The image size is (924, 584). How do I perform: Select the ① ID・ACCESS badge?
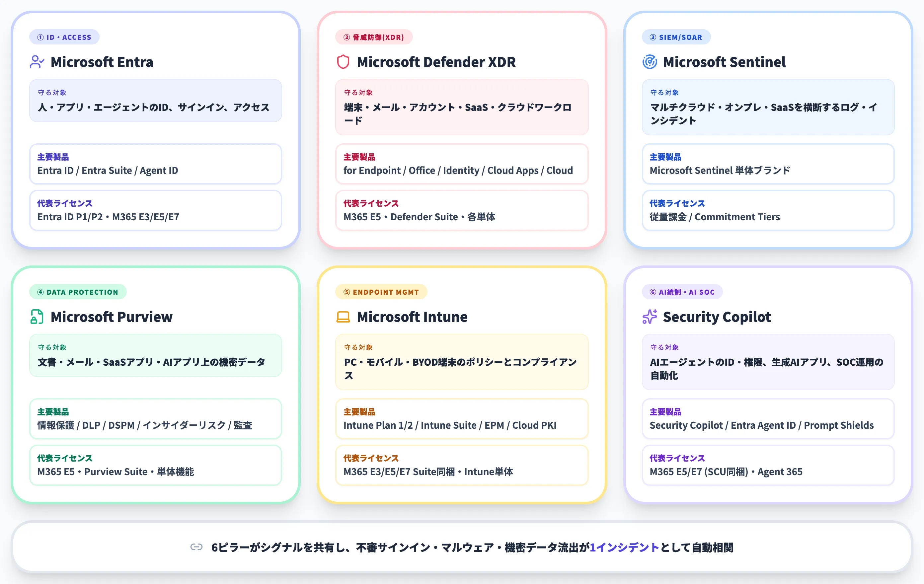pos(64,37)
